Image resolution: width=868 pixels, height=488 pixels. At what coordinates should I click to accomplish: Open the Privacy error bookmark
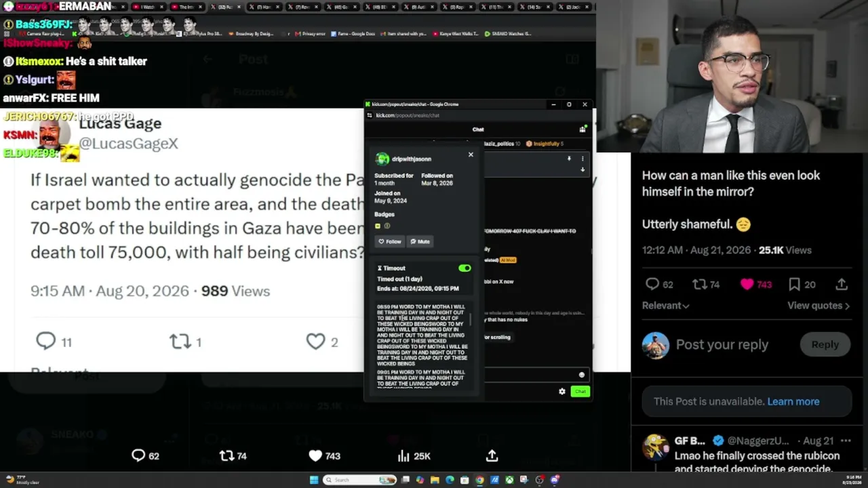[310, 33]
